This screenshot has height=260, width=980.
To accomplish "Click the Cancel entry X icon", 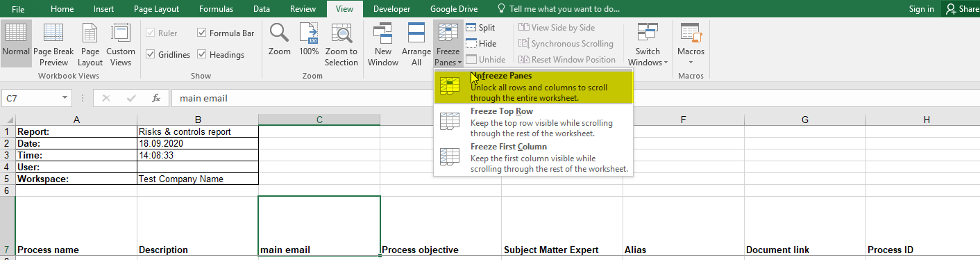I will click(x=106, y=98).
